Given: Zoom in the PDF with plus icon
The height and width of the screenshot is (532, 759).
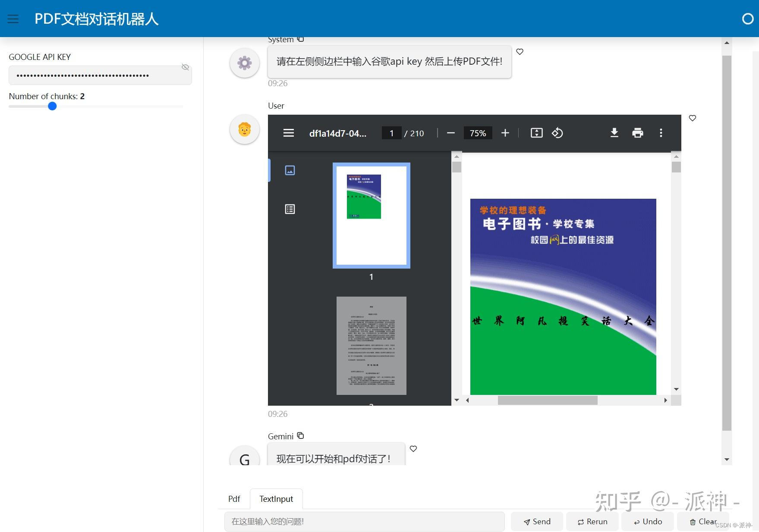Looking at the screenshot, I should 505,133.
